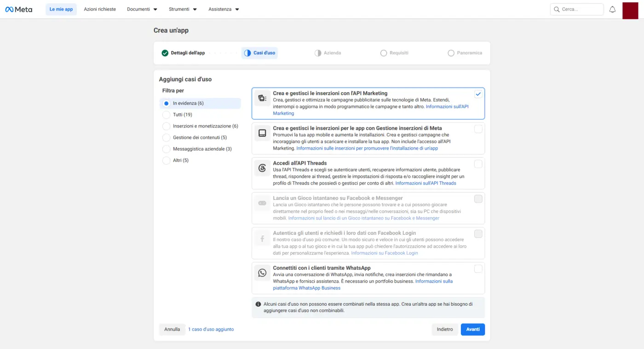644x349 pixels.
Task: Open Le mie app tab
Action: tap(61, 9)
